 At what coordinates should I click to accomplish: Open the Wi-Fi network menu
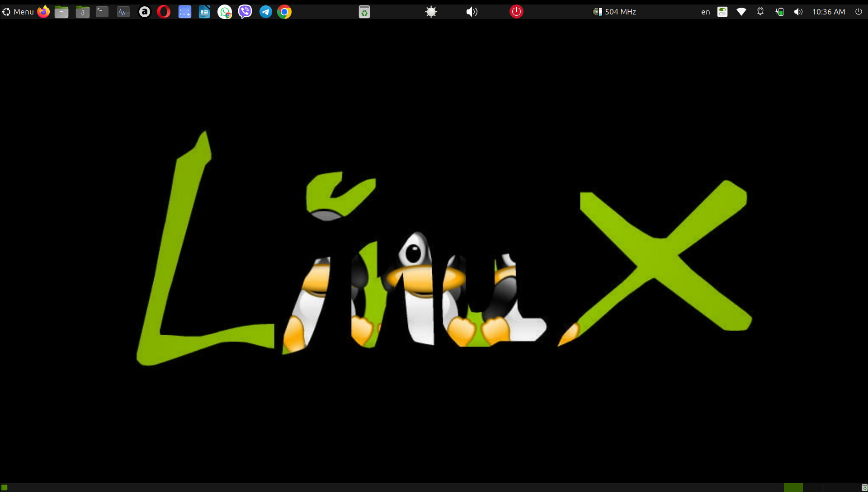point(741,12)
